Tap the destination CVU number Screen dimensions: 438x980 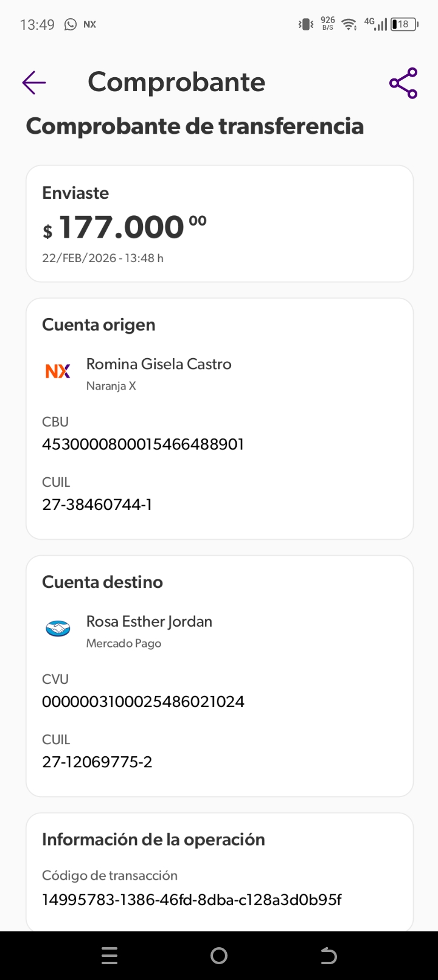pos(143,702)
